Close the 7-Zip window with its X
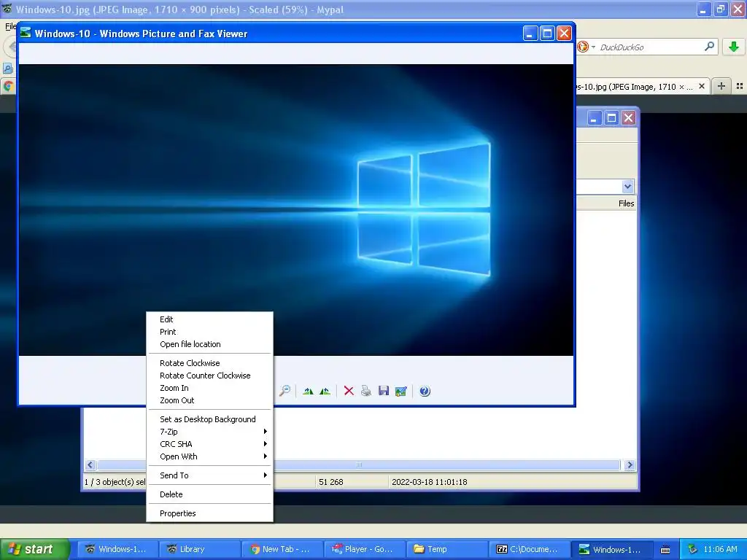The image size is (747, 560). tap(628, 117)
